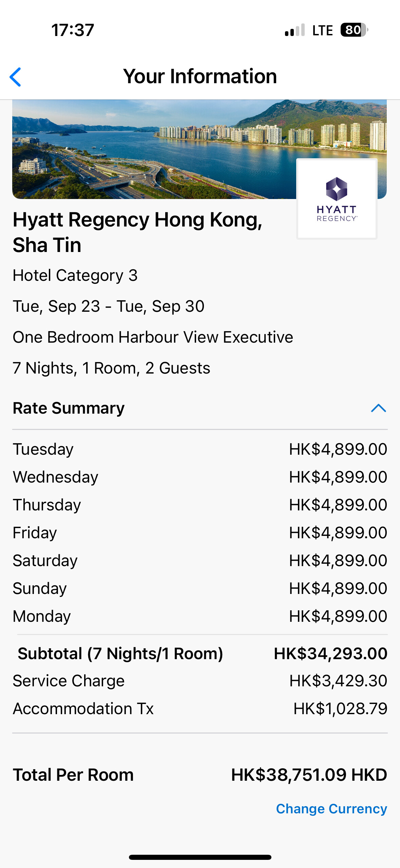Tap the Hyatt Regency logo
The width and height of the screenshot is (400, 868).
337,199
